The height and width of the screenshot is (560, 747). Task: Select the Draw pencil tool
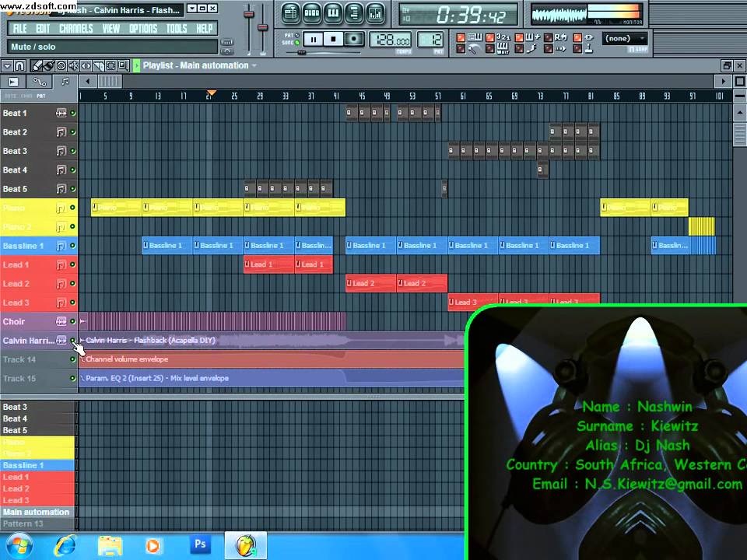(x=37, y=65)
